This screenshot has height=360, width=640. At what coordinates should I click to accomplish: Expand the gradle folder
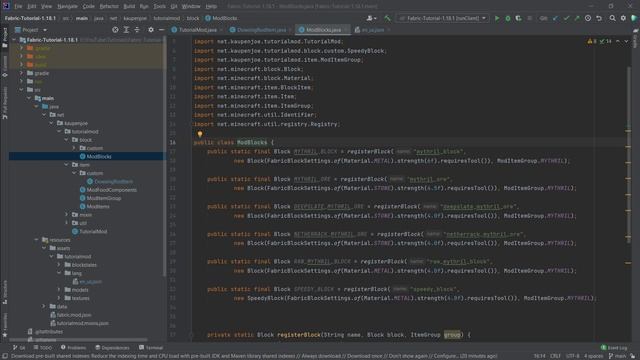[x=21, y=73]
